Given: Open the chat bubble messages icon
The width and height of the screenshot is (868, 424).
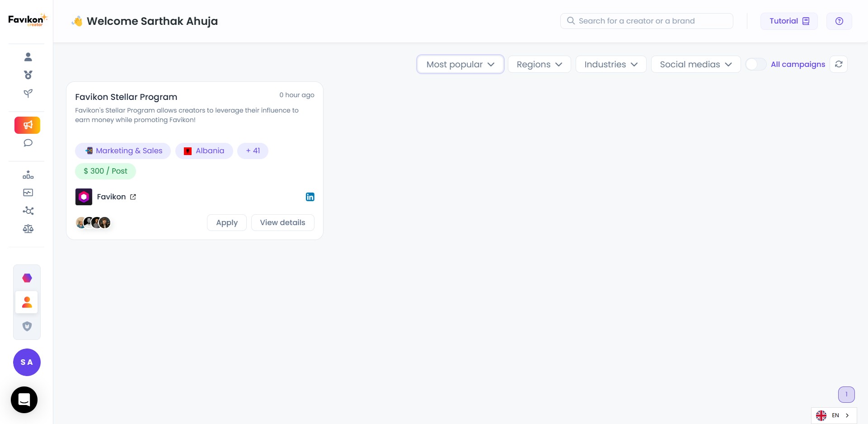Looking at the screenshot, I should tap(28, 143).
